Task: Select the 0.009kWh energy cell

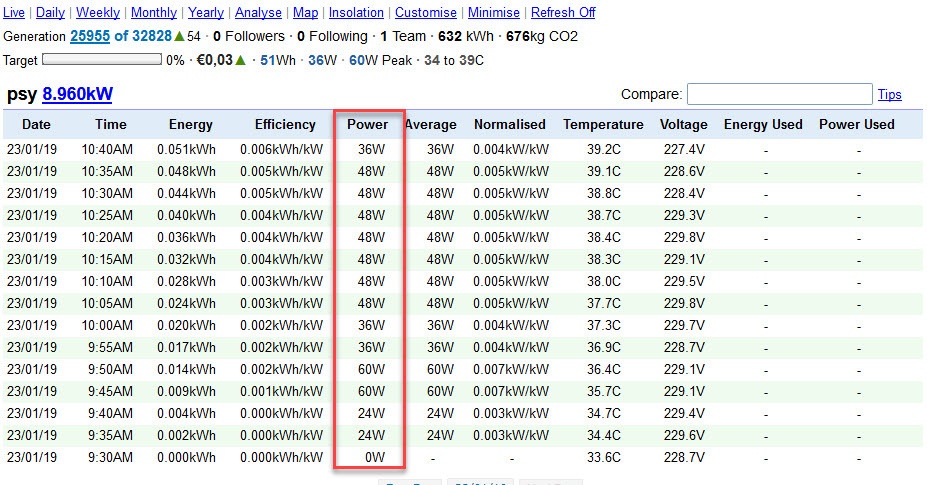Action: [186, 391]
